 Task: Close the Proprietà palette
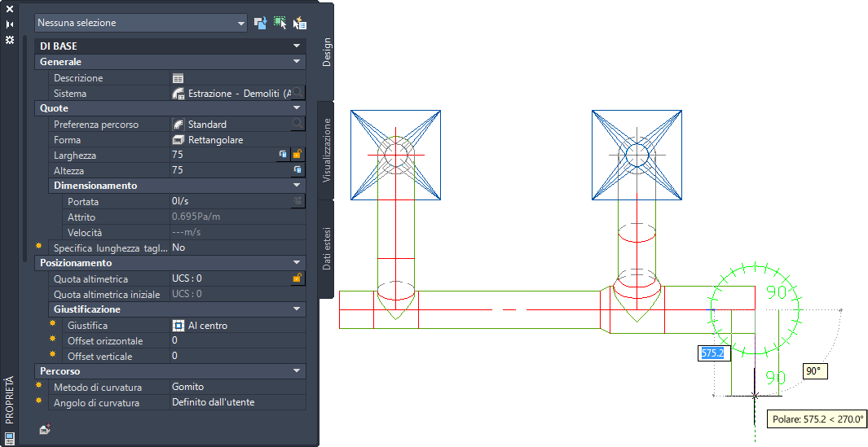(x=10, y=10)
